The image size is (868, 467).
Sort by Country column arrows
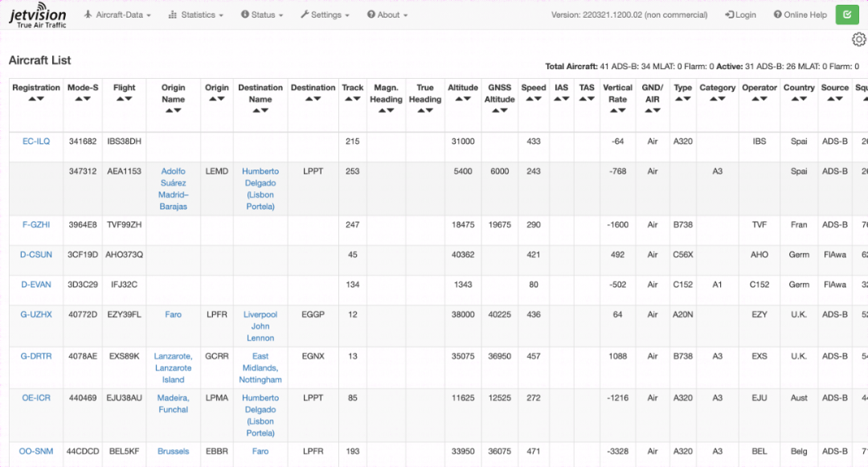click(x=799, y=99)
